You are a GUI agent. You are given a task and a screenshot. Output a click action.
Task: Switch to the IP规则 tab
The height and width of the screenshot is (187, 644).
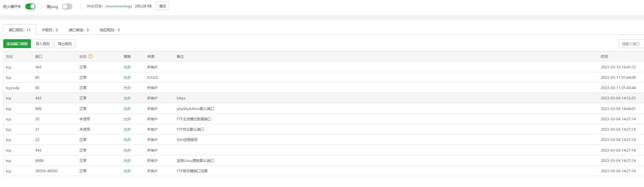[x=50, y=30]
